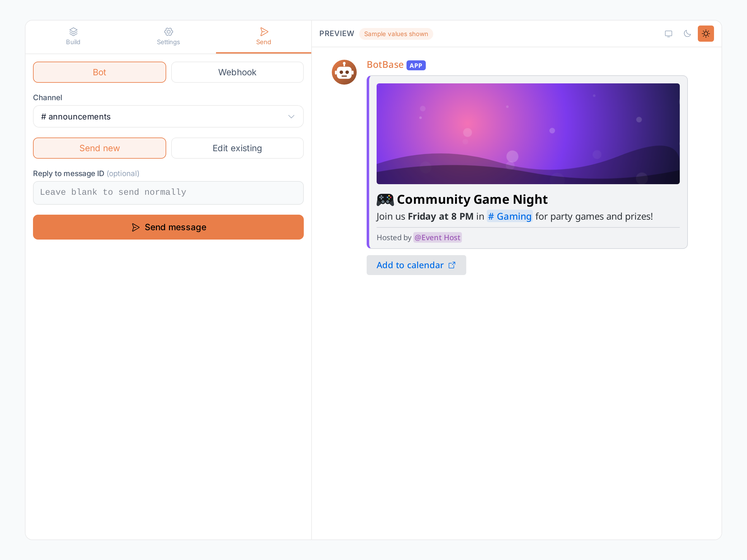Open the Build tab
The image size is (747, 560).
pyautogui.click(x=73, y=36)
